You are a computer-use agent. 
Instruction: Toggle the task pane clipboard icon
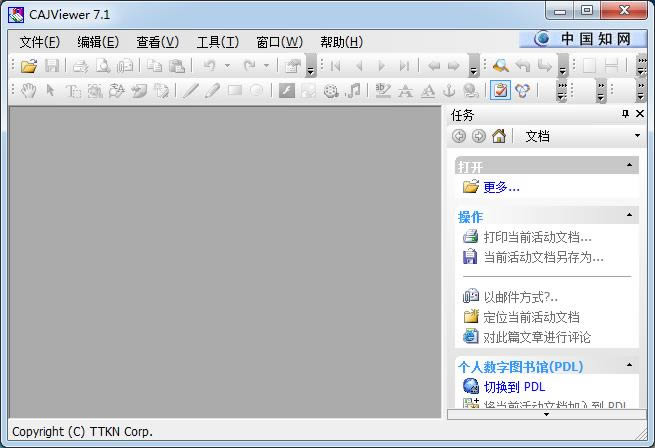(x=500, y=90)
